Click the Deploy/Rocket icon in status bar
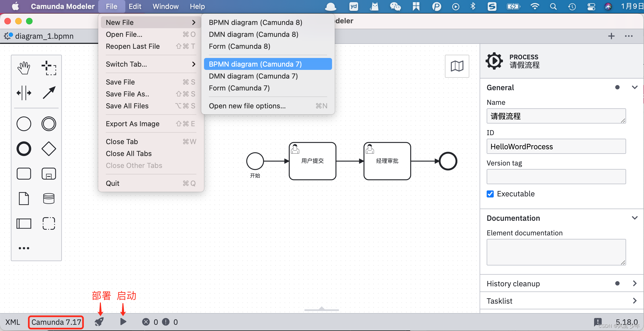 click(x=99, y=323)
